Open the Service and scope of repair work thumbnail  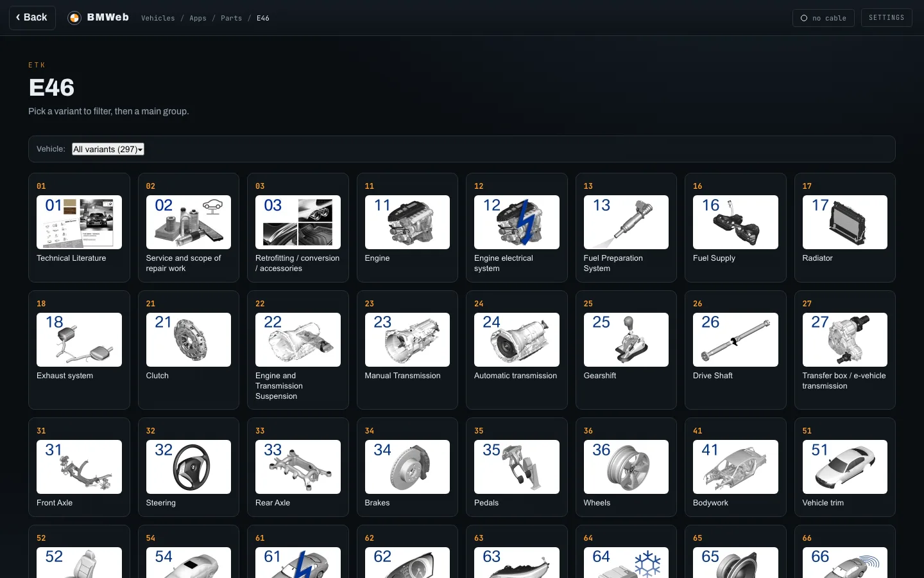[x=189, y=222]
